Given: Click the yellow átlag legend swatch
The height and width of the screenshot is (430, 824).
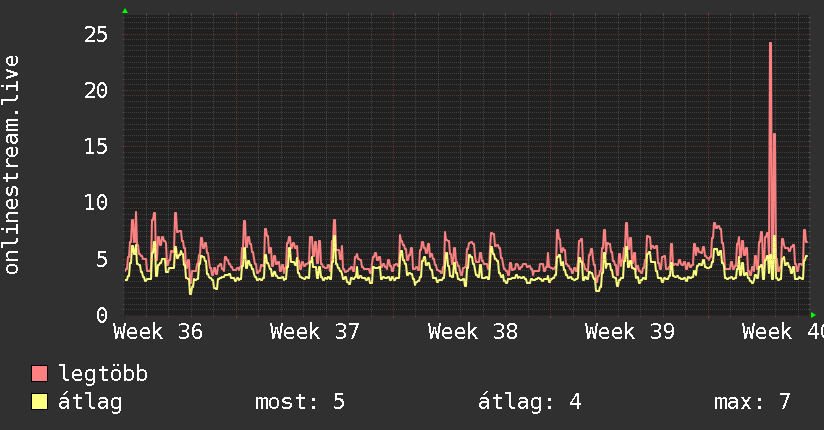Looking at the screenshot, I should tap(39, 401).
